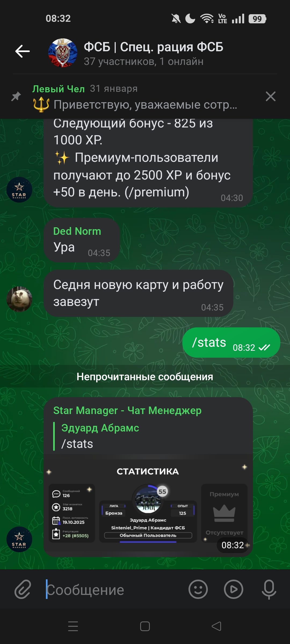Image resolution: width=290 pixels, height=644 pixels.
Task: Tap the microphone voice message icon
Action: pos(269,590)
